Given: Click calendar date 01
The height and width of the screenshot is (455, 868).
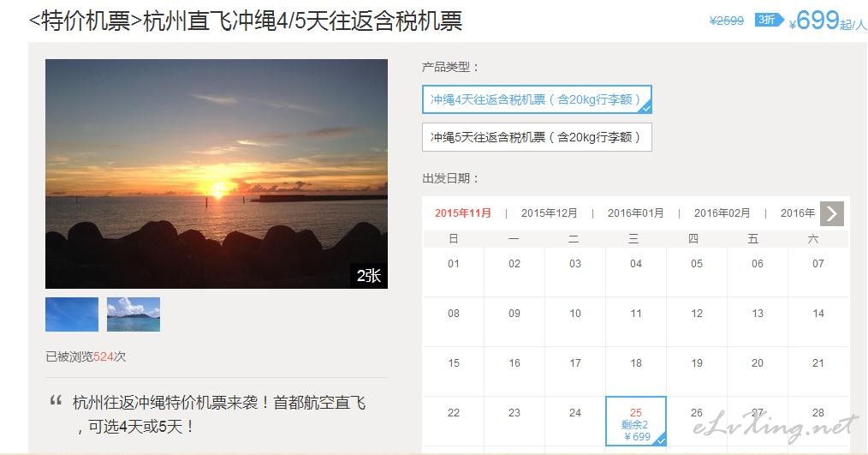Looking at the screenshot, I should pyautogui.click(x=454, y=264).
